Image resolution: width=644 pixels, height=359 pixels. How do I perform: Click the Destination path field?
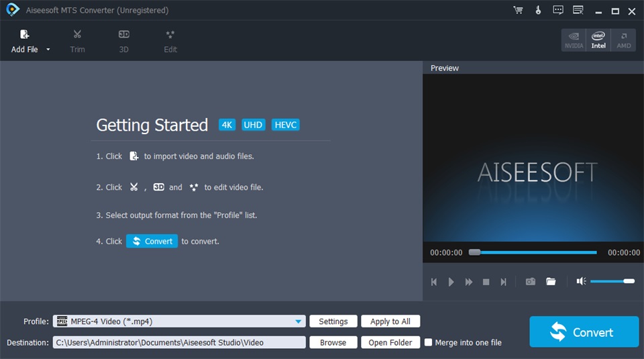click(x=179, y=342)
